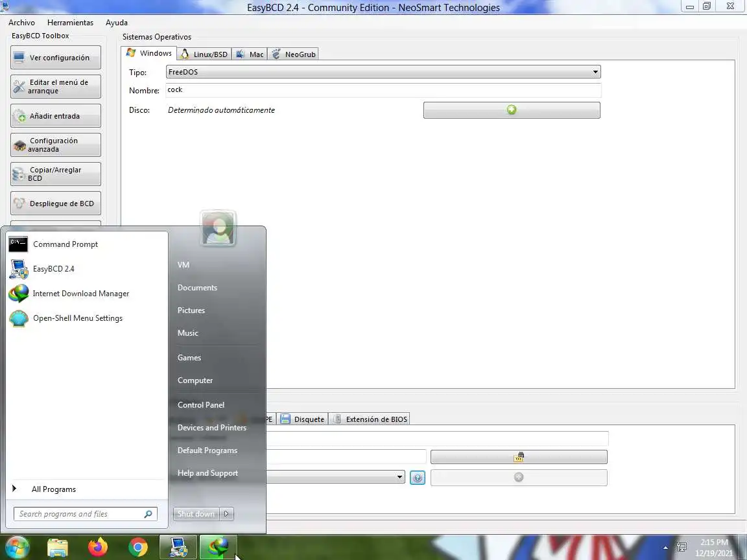Show hidden tray icons arrow

(665, 548)
